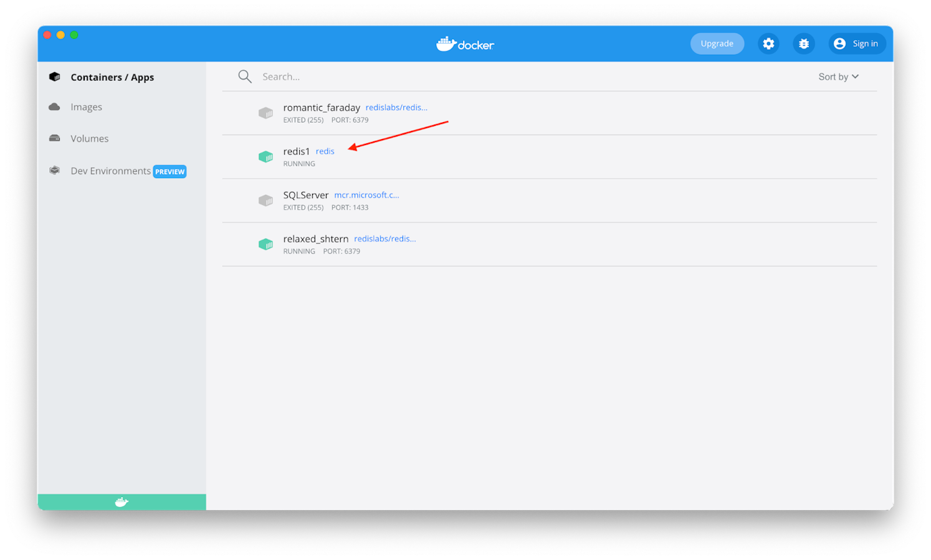Click the gray SQLServer container icon
Image resolution: width=931 pixels, height=560 pixels.
tap(265, 201)
